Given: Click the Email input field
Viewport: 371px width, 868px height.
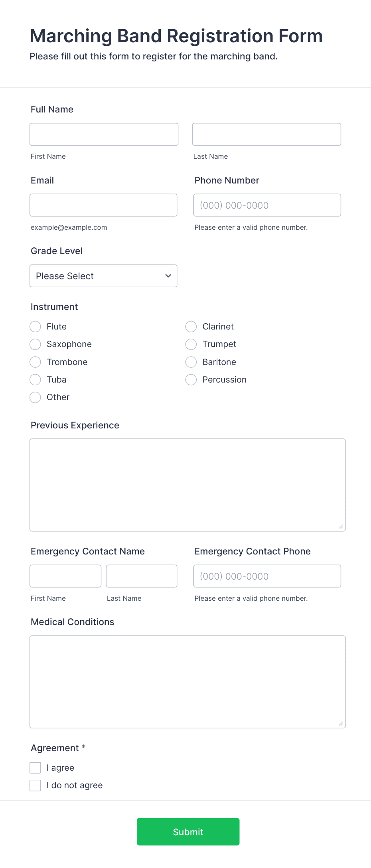Looking at the screenshot, I should pos(103,205).
